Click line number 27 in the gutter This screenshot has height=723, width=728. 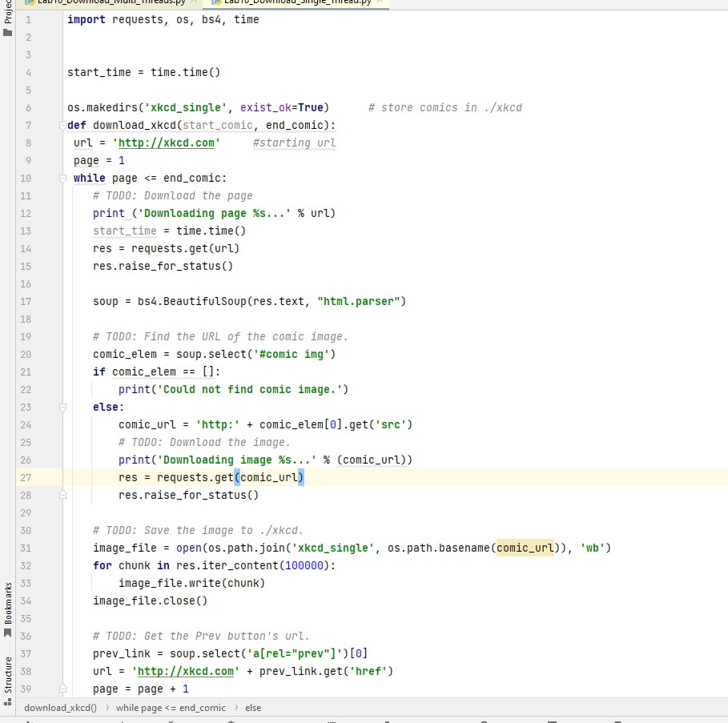26,477
